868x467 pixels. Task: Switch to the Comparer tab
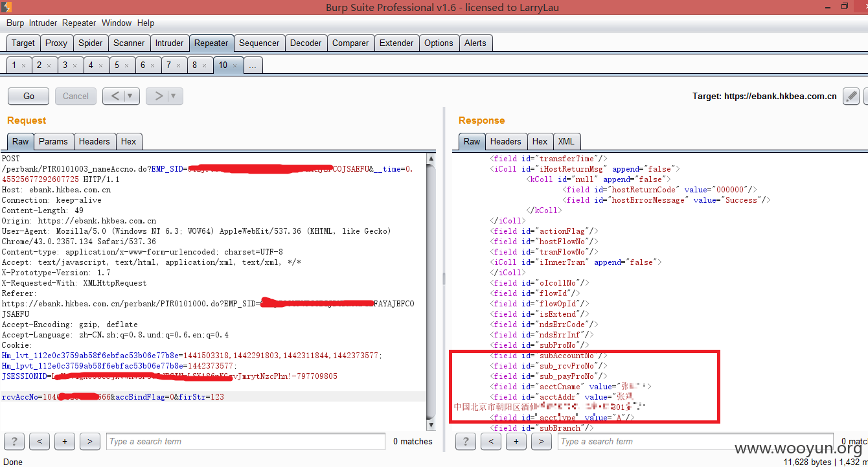[350, 43]
